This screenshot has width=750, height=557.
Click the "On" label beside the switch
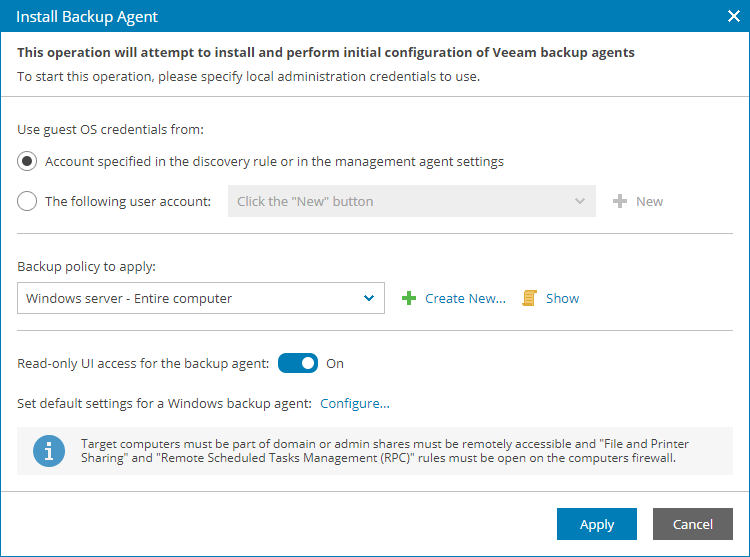point(335,363)
